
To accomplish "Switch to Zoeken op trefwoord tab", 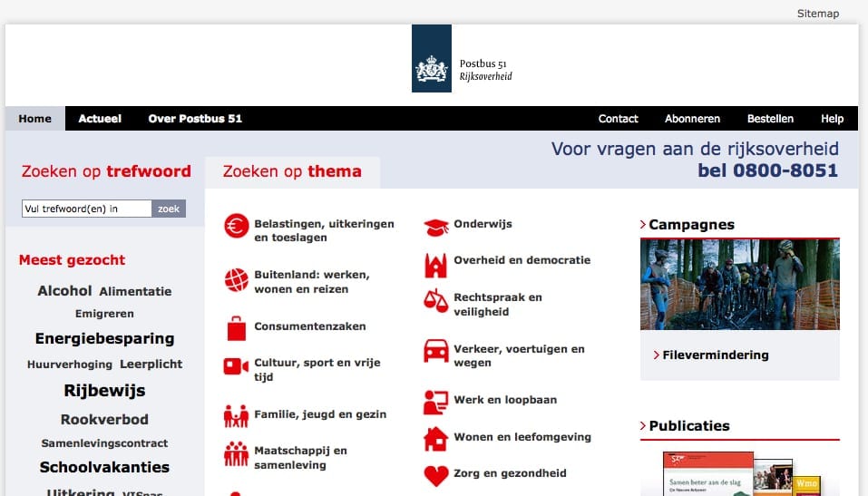I will (106, 171).
